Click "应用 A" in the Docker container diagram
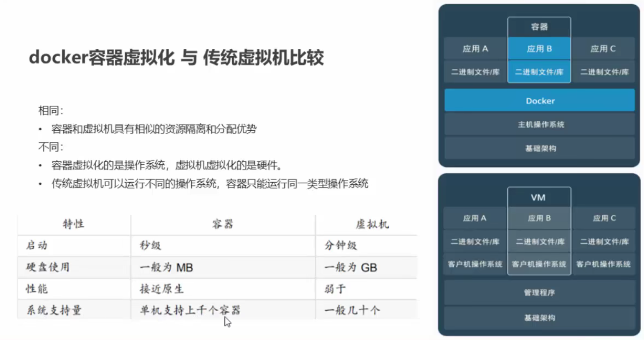 tap(475, 49)
